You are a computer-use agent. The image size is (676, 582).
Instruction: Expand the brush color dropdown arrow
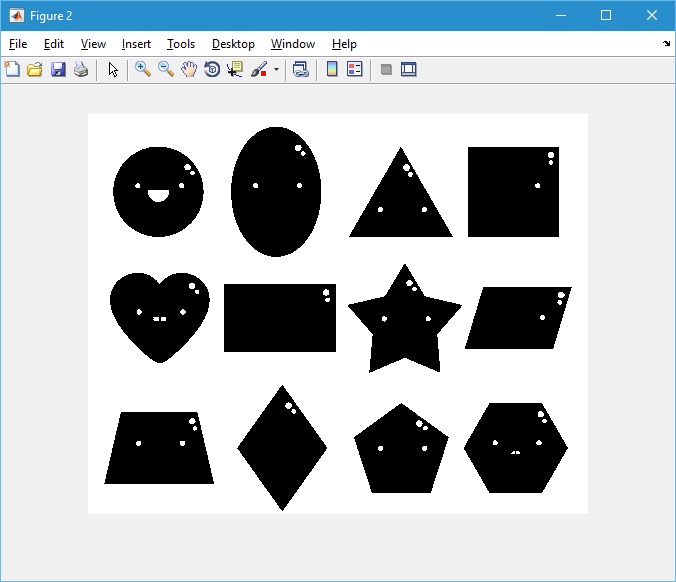[276, 70]
